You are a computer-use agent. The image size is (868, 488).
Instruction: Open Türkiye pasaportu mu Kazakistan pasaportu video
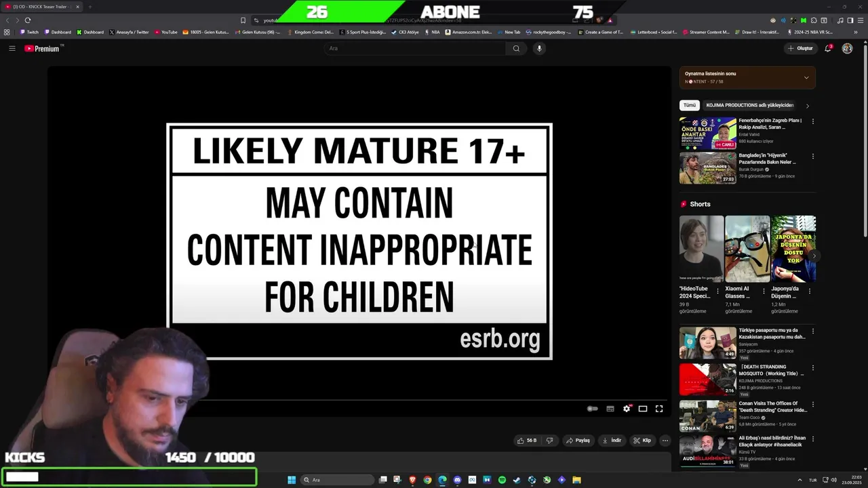[708, 342]
